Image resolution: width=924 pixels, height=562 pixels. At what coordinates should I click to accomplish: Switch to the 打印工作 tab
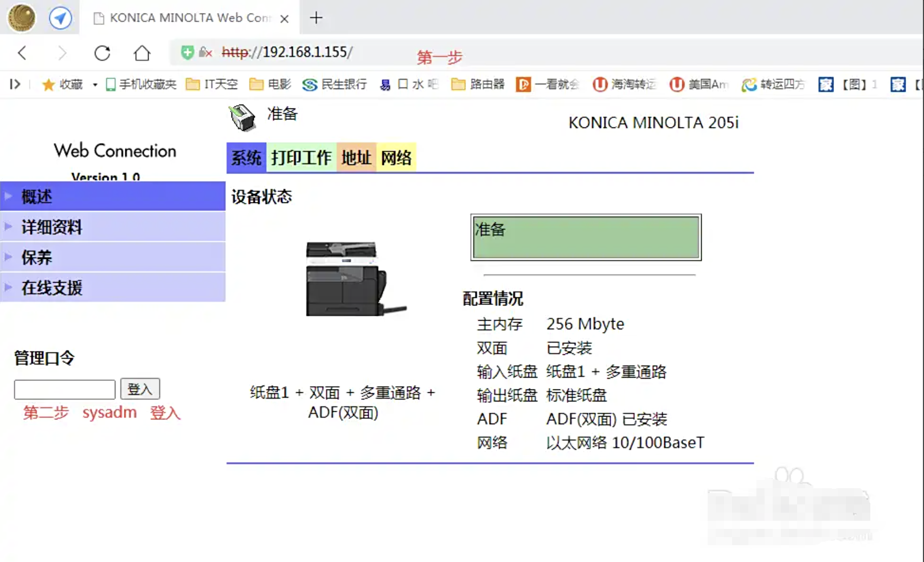click(x=301, y=158)
